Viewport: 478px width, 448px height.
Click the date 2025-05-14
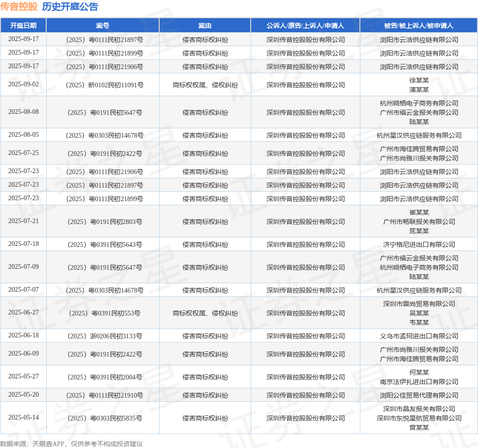pos(23,418)
